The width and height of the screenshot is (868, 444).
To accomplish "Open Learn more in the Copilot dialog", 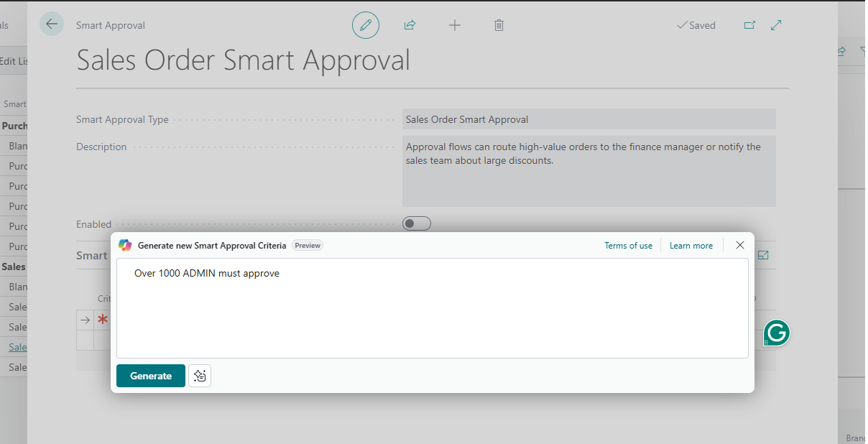I will point(691,245).
